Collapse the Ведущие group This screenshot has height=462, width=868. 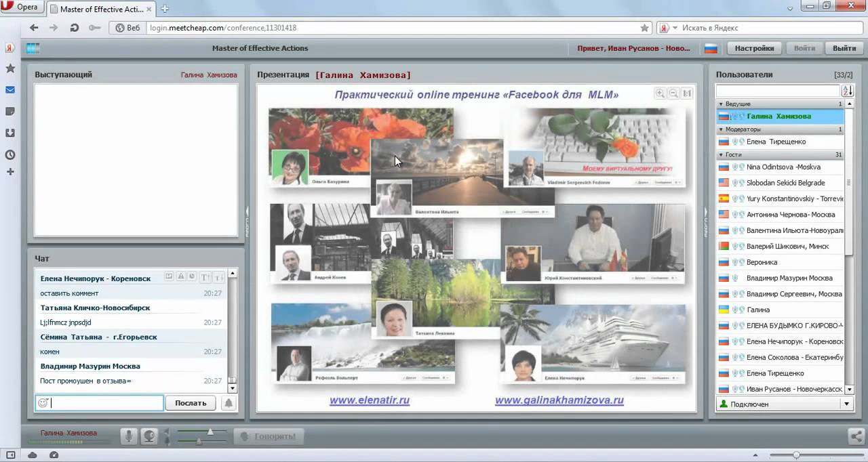[x=720, y=104]
